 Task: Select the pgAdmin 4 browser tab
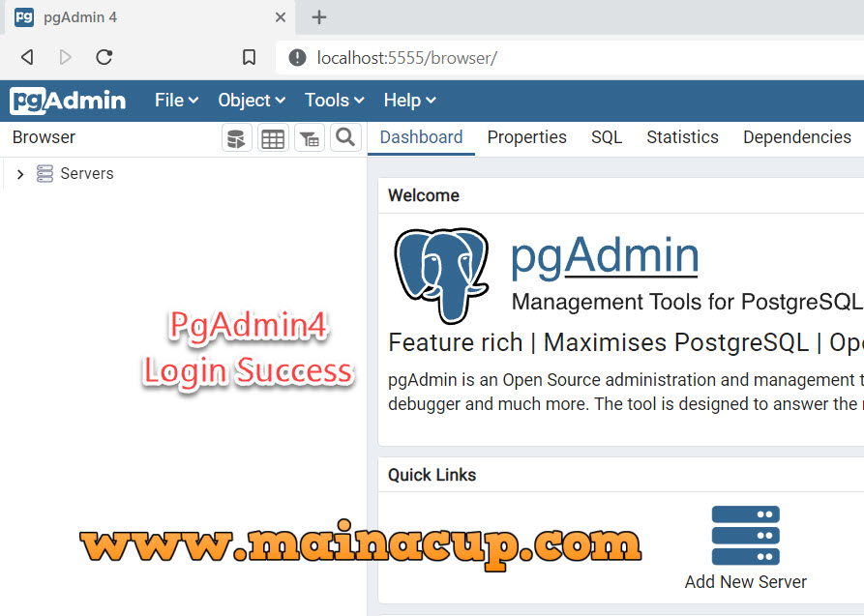pyautogui.click(x=149, y=17)
